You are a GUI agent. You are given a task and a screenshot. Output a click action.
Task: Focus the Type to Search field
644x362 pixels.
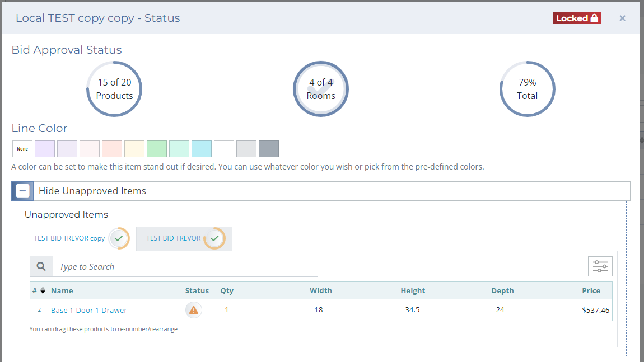pos(185,266)
